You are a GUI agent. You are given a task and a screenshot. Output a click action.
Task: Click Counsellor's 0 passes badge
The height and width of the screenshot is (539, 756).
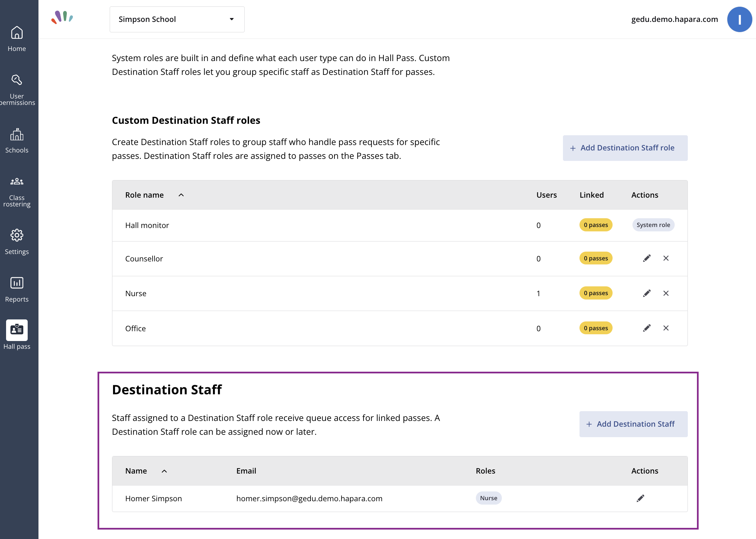pyautogui.click(x=596, y=258)
